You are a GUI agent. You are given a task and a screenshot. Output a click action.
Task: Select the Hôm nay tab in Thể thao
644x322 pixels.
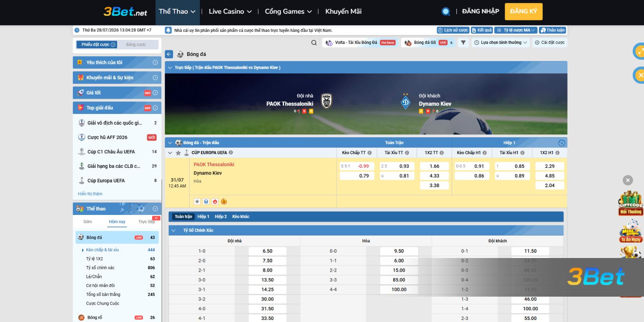coord(117,222)
